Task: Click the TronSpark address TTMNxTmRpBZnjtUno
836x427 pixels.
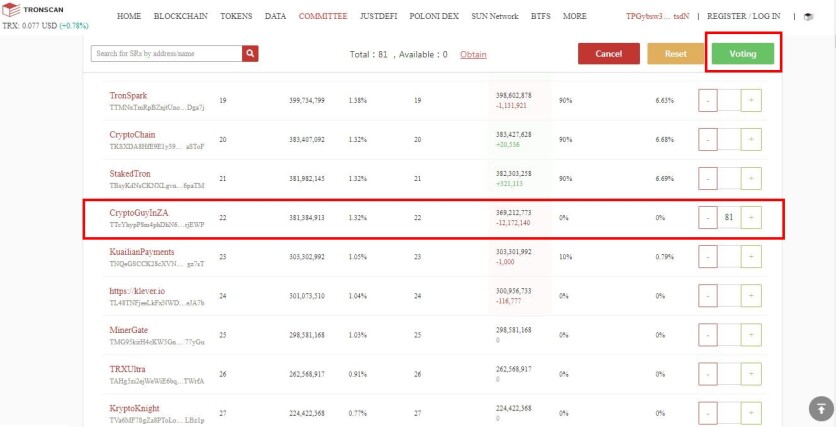Action: [157, 108]
